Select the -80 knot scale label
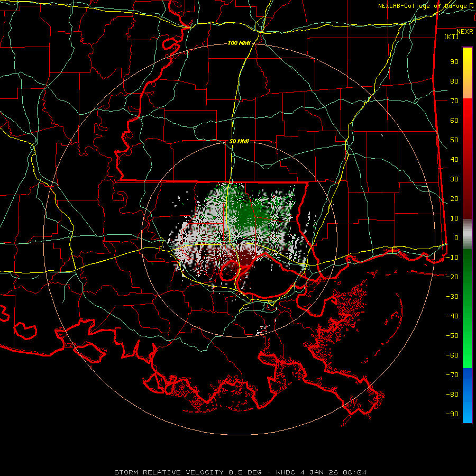 (x=452, y=395)
